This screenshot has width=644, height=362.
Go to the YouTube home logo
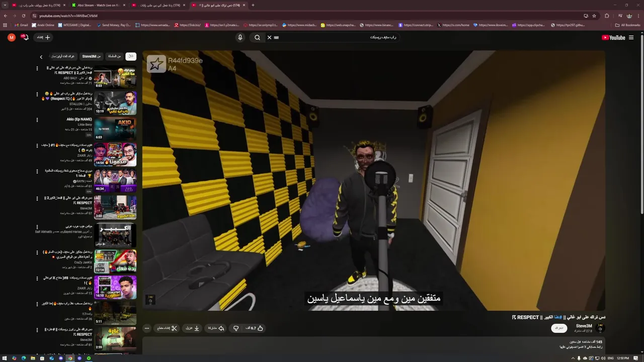pyautogui.click(x=613, y=37)
